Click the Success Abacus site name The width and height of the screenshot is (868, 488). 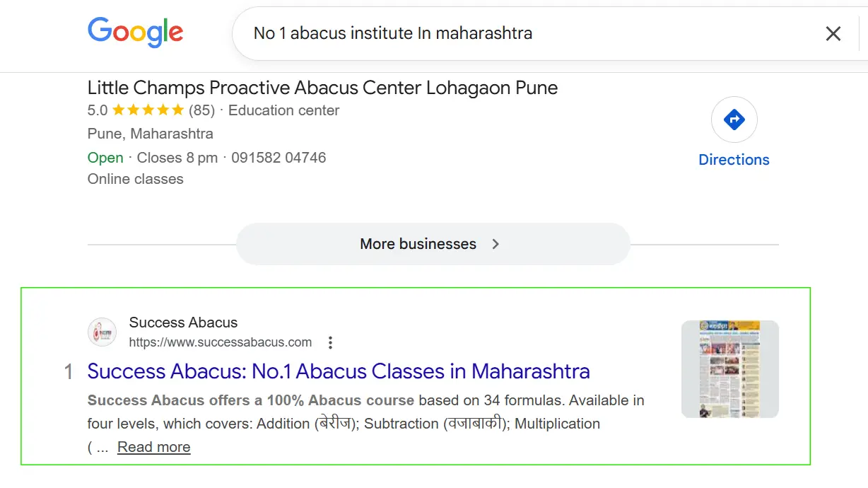[x=183, y=323]
